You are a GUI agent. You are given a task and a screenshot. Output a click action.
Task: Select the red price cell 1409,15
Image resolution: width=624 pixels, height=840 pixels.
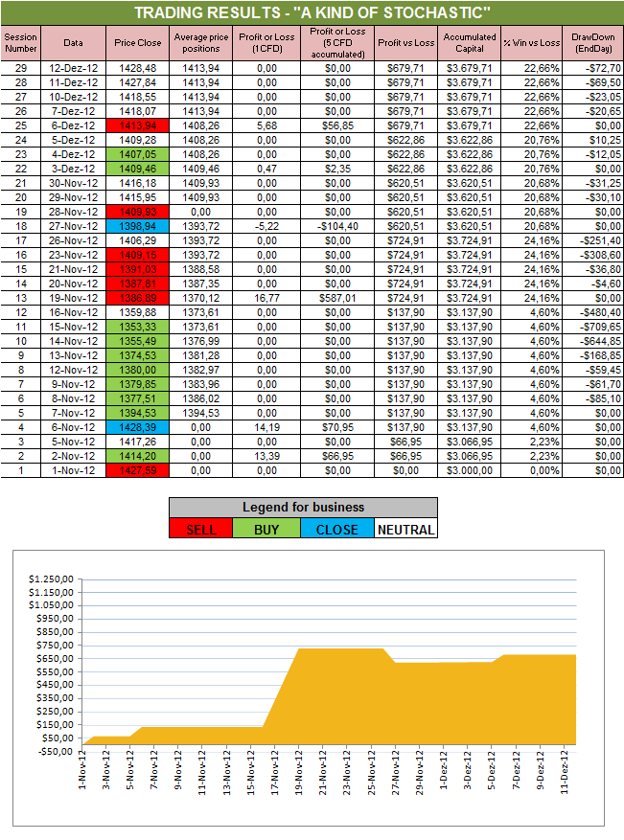138,255
